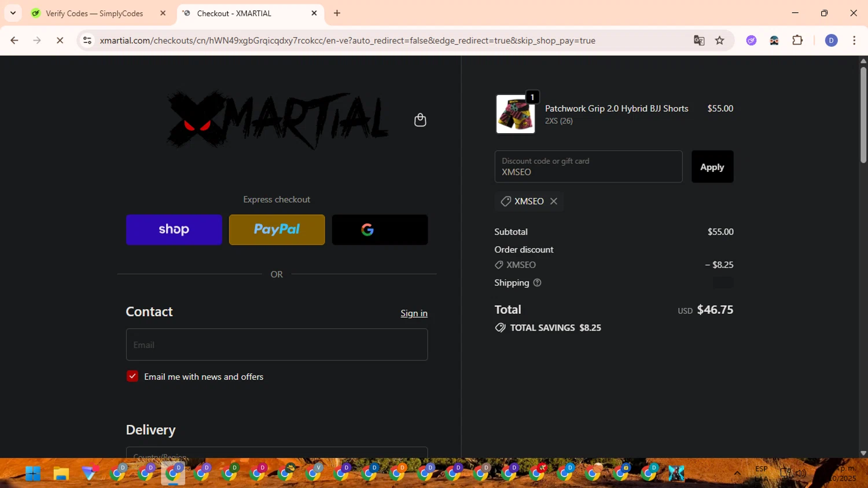
Task: Open the Chrome three-dot menu
Action: click(854, 41)
